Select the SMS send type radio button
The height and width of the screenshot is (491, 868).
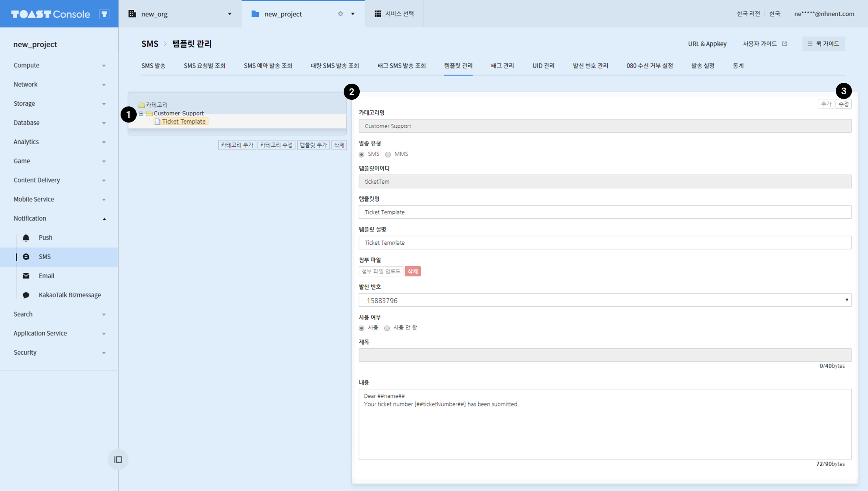[x=361, y=154]
